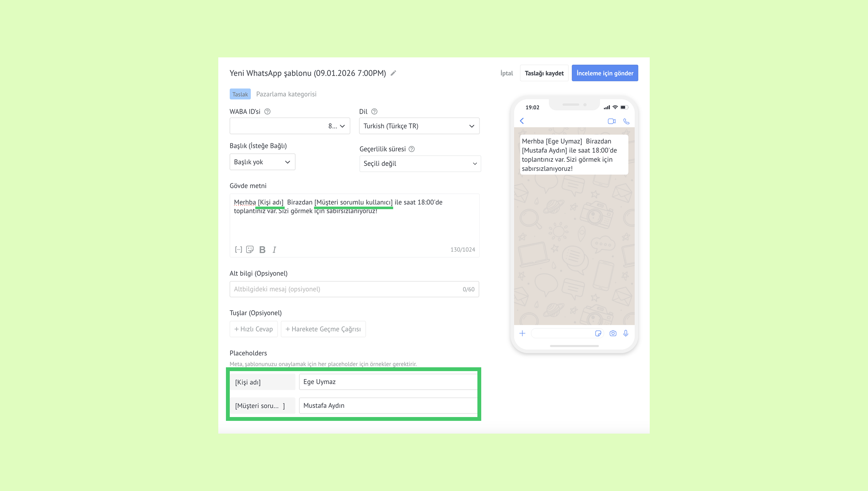Expand the Seçili değil validity dropdown
This screenshot has width=868, height=491.
coord(420,164)
